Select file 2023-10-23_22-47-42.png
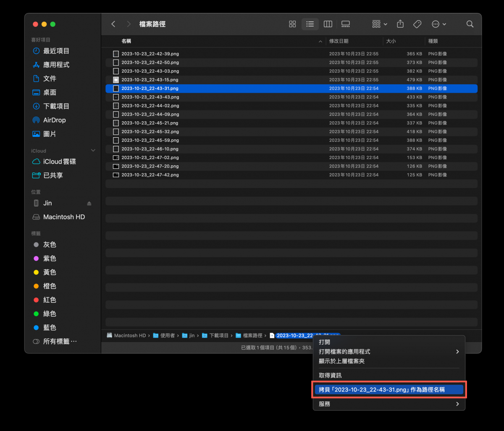The image size is (504, 431). pos(291,175)
